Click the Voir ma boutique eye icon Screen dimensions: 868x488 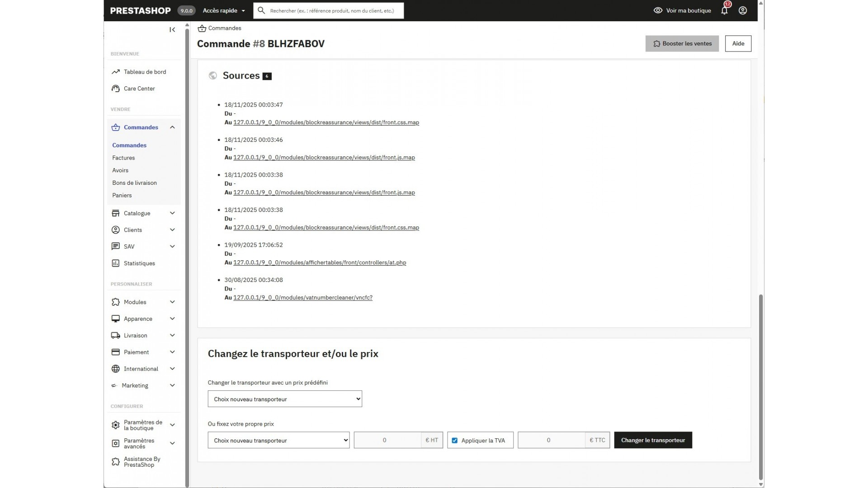(x=658, y=10)
